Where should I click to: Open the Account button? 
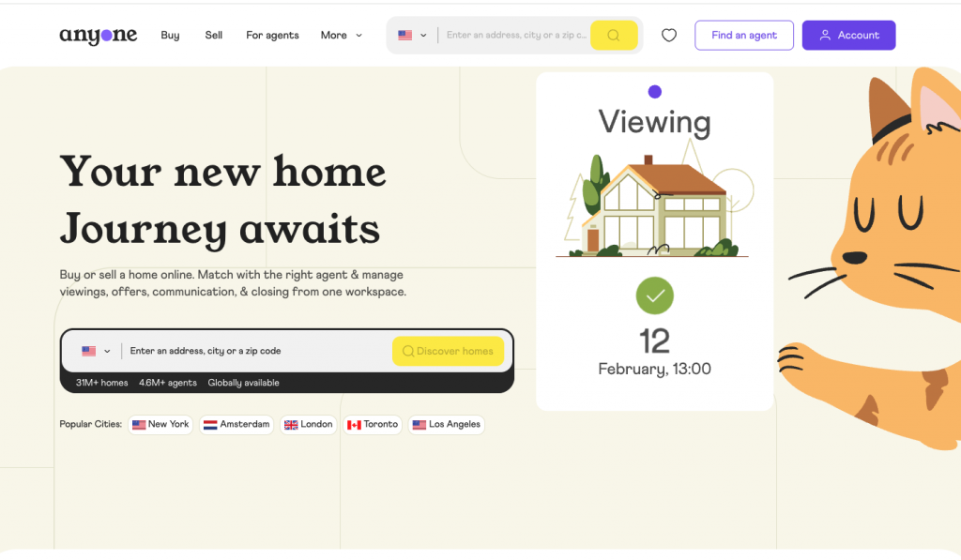click(848, 36)
